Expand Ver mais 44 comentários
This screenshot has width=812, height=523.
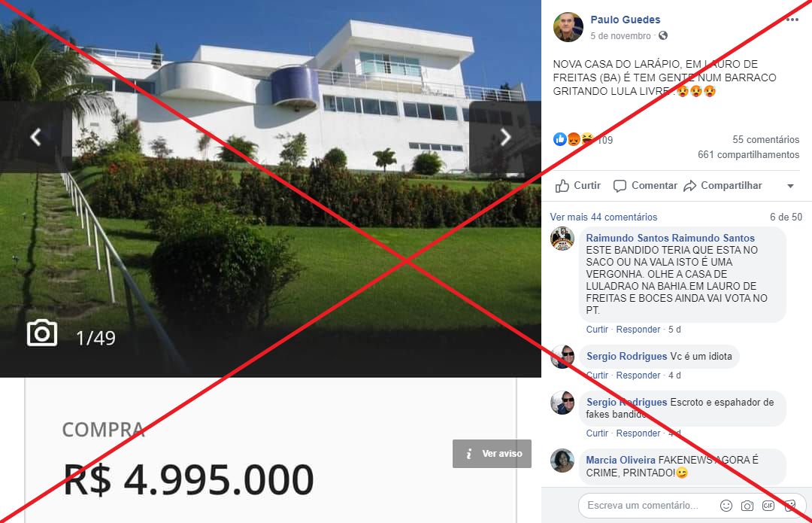pos(603,217)
